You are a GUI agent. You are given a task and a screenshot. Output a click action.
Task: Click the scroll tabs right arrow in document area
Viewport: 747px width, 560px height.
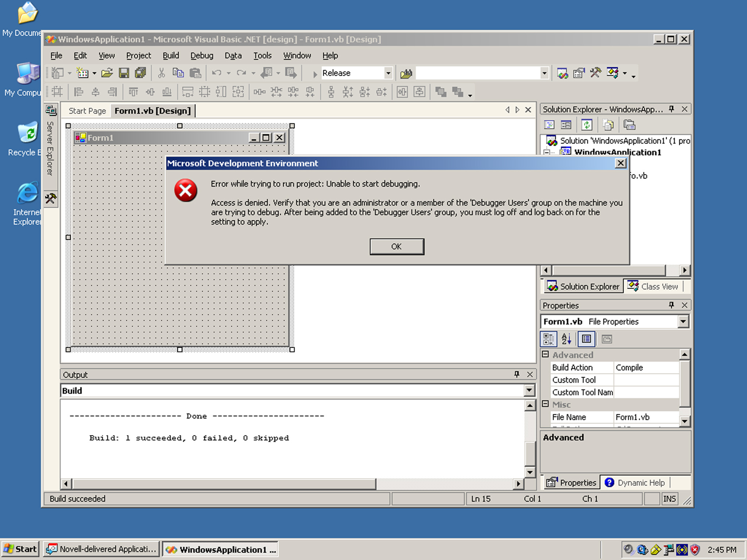518,110
